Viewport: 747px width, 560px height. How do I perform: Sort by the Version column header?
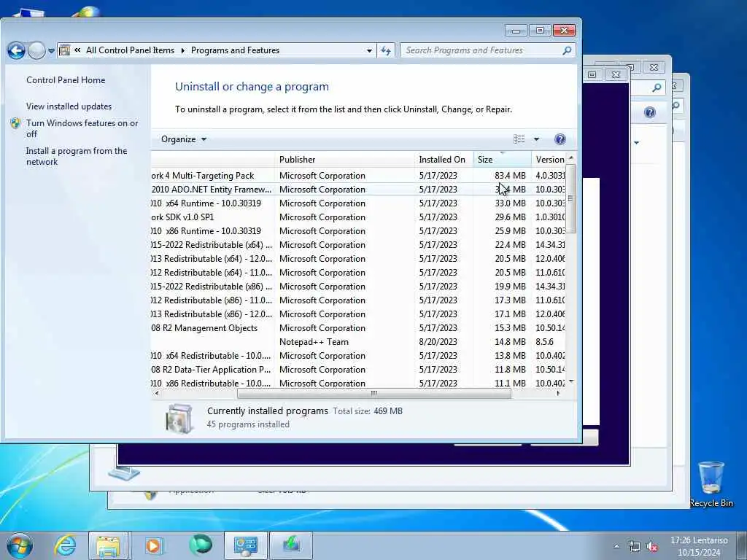click(549, 160)
